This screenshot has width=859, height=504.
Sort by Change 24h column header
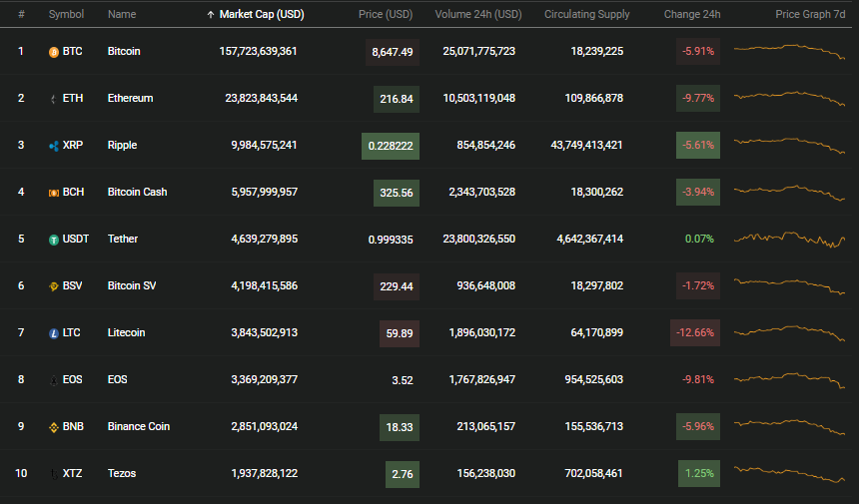(x=692, y=14)
